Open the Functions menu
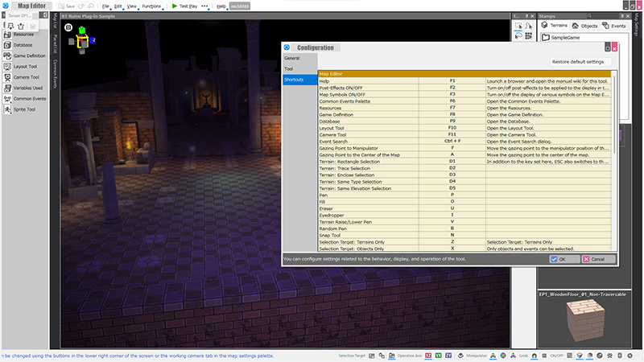 [x=151, y=6]
